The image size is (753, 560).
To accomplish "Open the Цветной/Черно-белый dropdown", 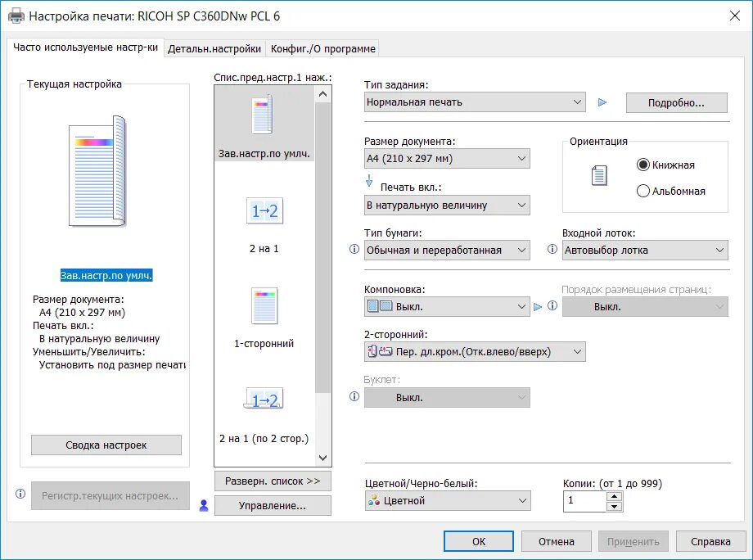I will click(448, 500).
